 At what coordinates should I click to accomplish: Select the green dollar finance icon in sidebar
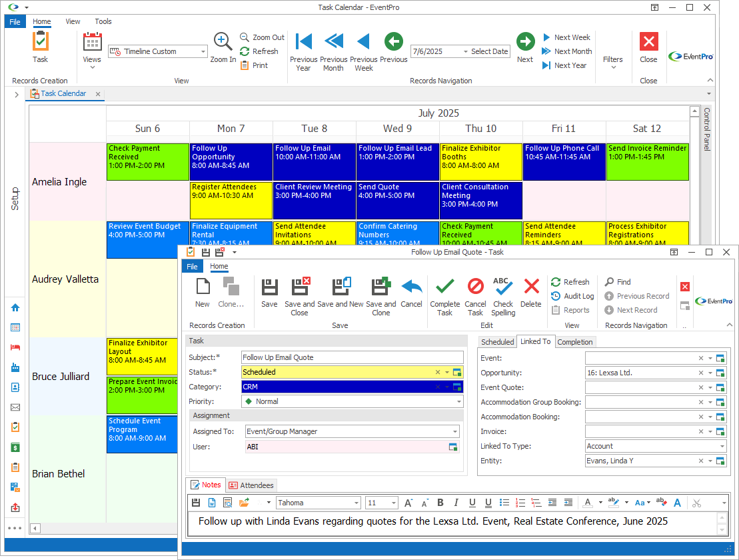[15, 447]
